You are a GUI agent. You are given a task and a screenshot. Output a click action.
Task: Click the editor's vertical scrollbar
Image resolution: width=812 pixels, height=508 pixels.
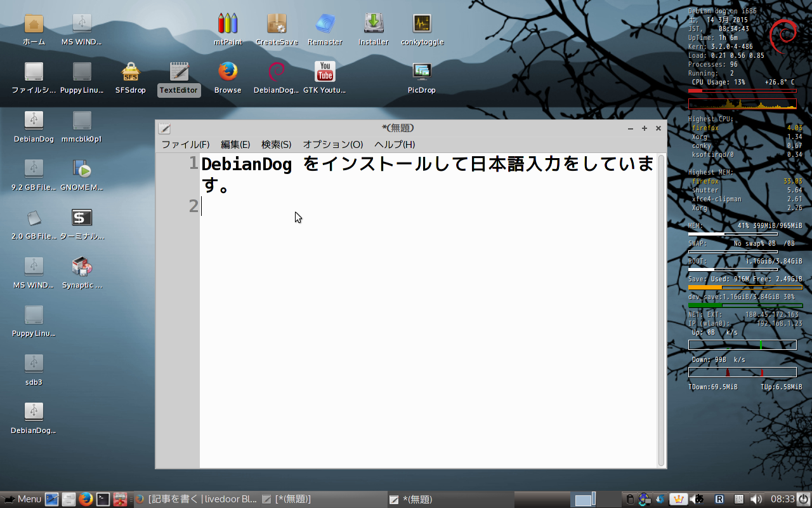pyautogui.click(x=661, y=311)
